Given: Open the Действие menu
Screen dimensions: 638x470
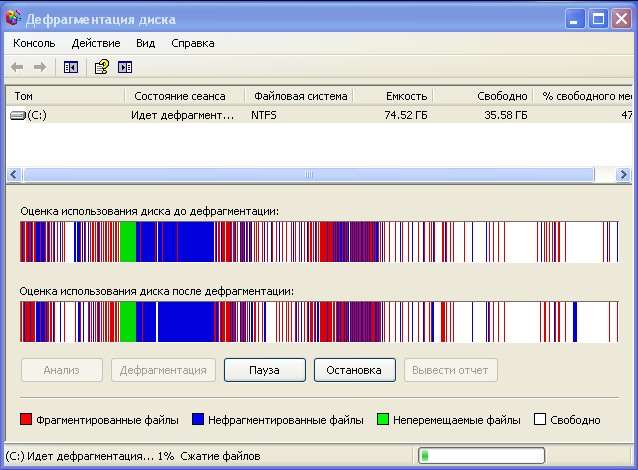Looking at the screenshot, I should click(x=96, y=43).
